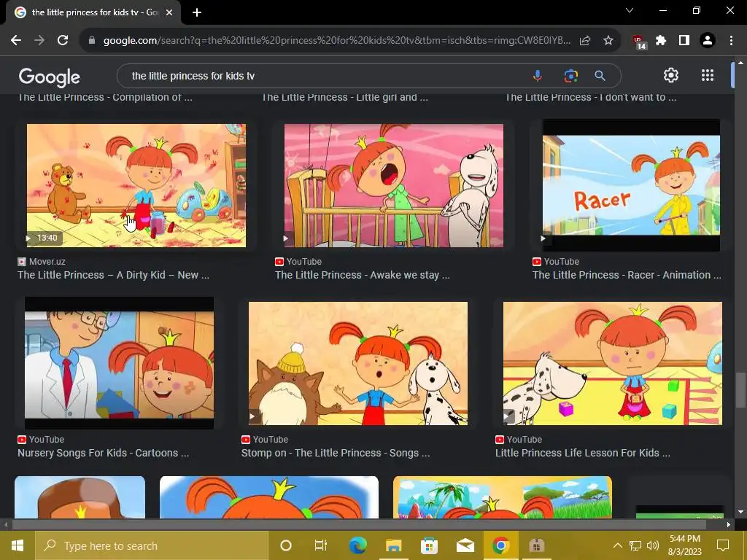Open the Extensions puzzle icon
Screen dimensions: 747x560
pyautogui.click(x=661, y=41)
